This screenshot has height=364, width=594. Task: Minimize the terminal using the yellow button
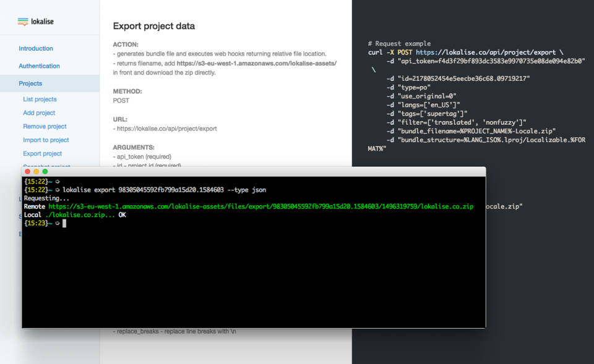click(x=37, y=172)
